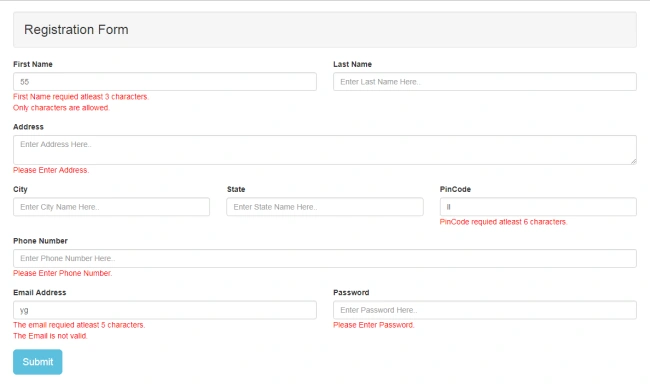Click the Last Name label
This screenshot has height=385, width=650.
352,64
